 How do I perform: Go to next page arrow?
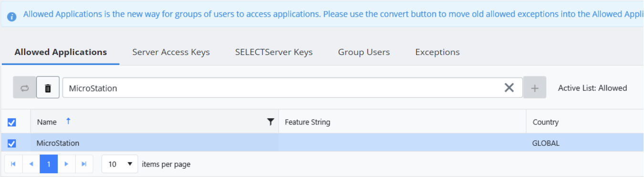(x=66, y=164)
